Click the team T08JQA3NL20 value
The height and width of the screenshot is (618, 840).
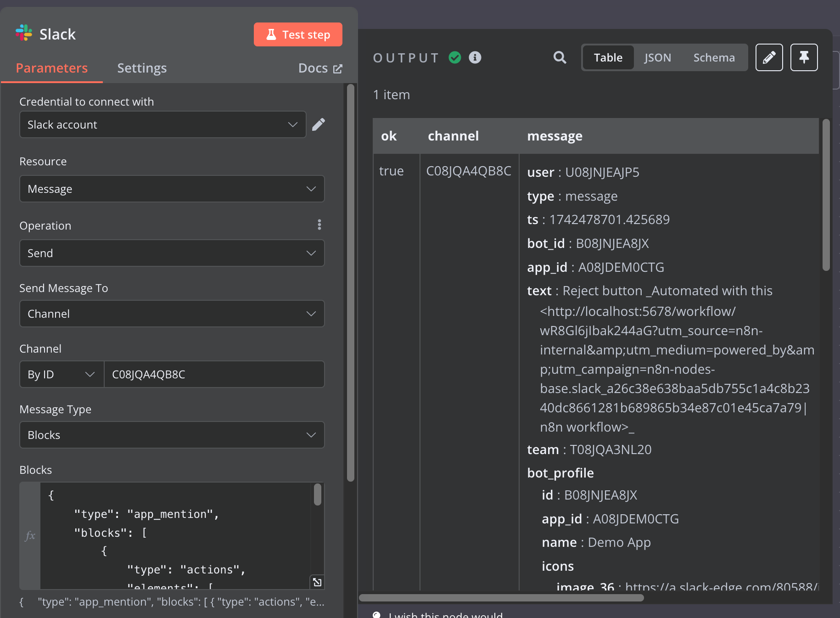pyautogui.click(x=610, y=449)
